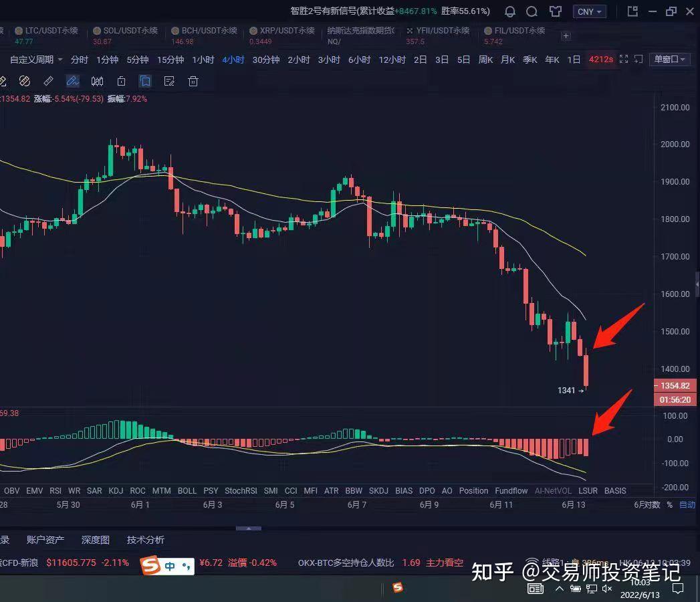Viewport: 700px width, 602px height.
Task: Click the 4212s countdown timer
Action: [x=601, y=60]
